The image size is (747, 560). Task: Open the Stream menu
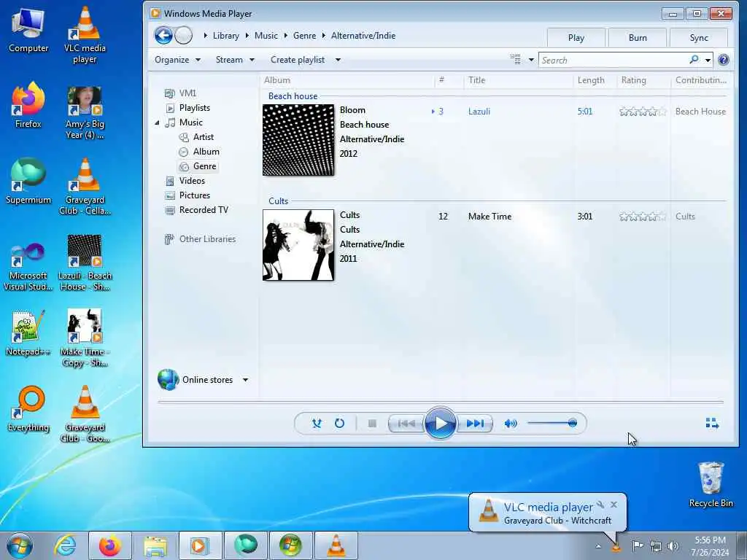point(235,60)
